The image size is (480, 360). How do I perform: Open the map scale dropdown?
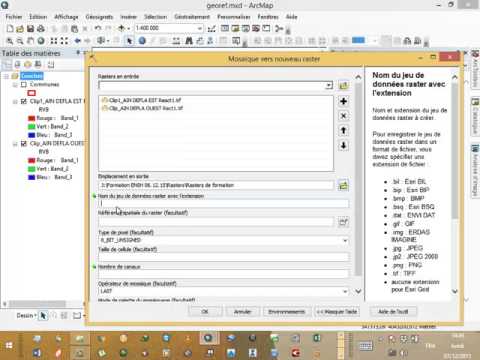[199, 29]
